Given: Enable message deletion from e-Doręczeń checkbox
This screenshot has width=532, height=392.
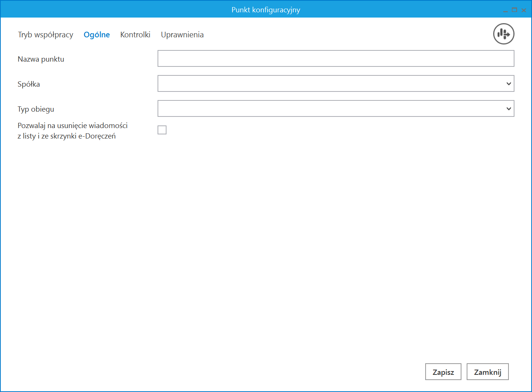Looking at the screenshot, I should pos(162,130).
